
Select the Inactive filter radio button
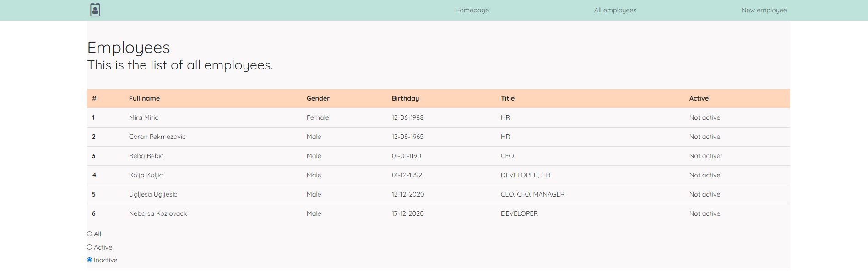(x=89, y=260)
